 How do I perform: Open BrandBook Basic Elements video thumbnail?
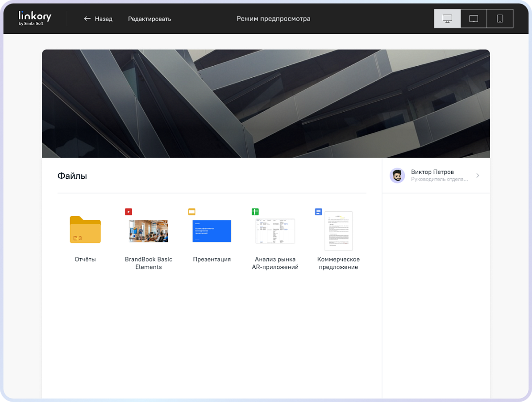[x=149, y=231]
